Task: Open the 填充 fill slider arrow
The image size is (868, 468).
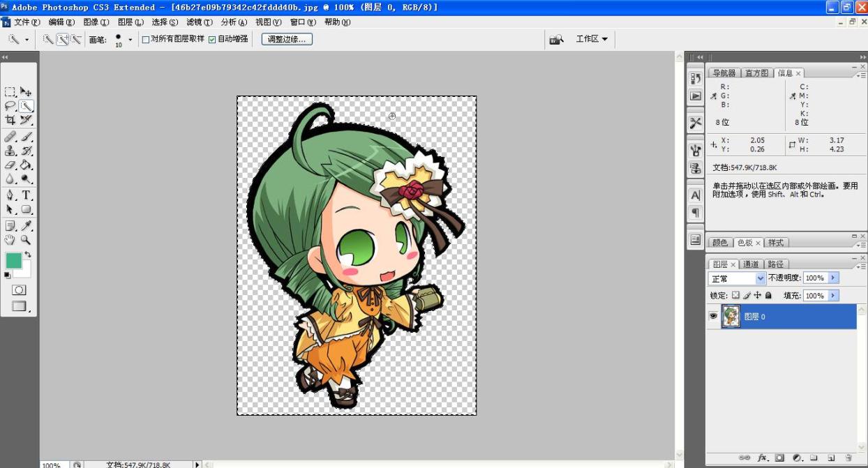Action: (833, 296)
